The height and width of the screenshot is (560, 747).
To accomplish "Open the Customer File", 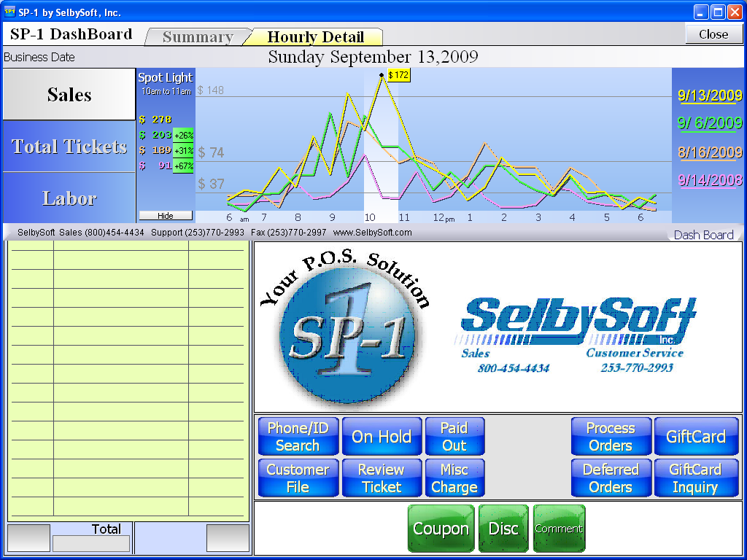I will coord(298,478).
